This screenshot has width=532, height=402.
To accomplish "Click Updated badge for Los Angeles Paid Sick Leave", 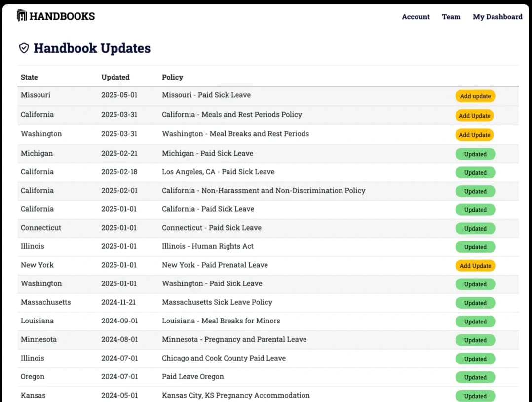I will (475, 172).
